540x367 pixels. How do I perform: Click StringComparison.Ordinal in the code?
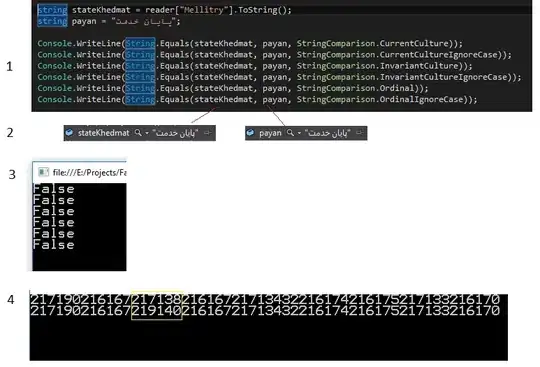coord(355,88)
